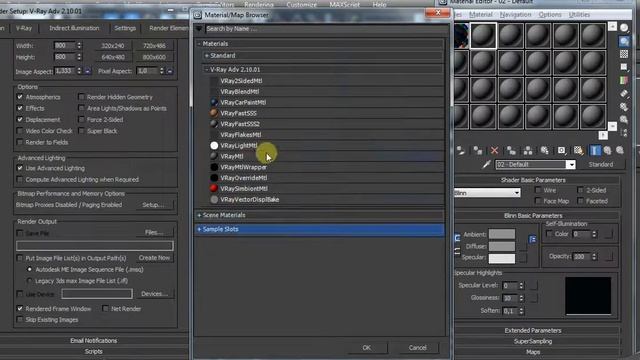This screenshot has width=640, height=360.
Task: Open the Material/Map Browser options arrow
Action: click(x=199, y=29)
